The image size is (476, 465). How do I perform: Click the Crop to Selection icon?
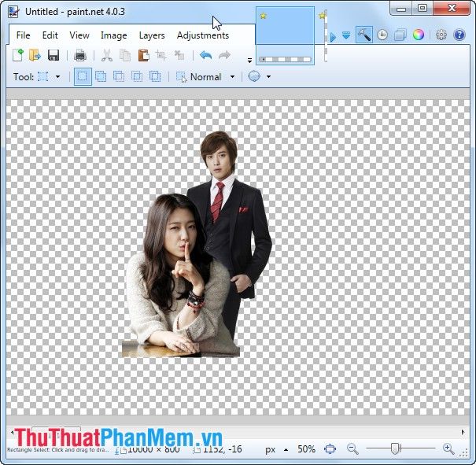point(161,55)
